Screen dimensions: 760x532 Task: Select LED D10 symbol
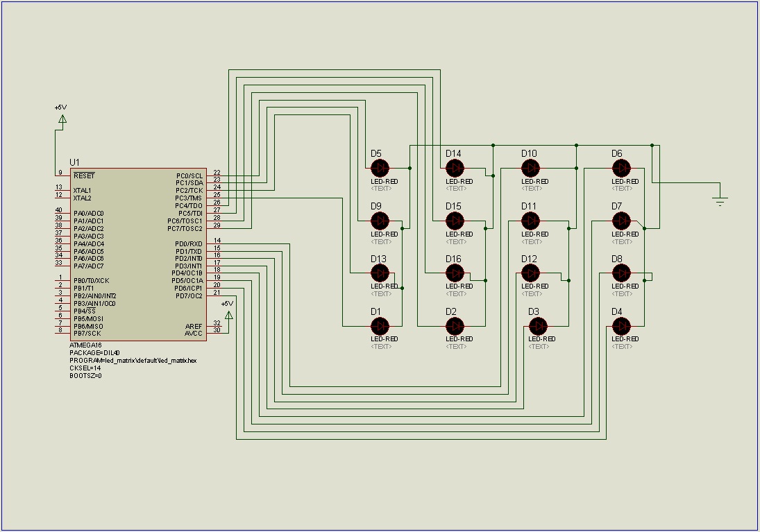[531, 167]
